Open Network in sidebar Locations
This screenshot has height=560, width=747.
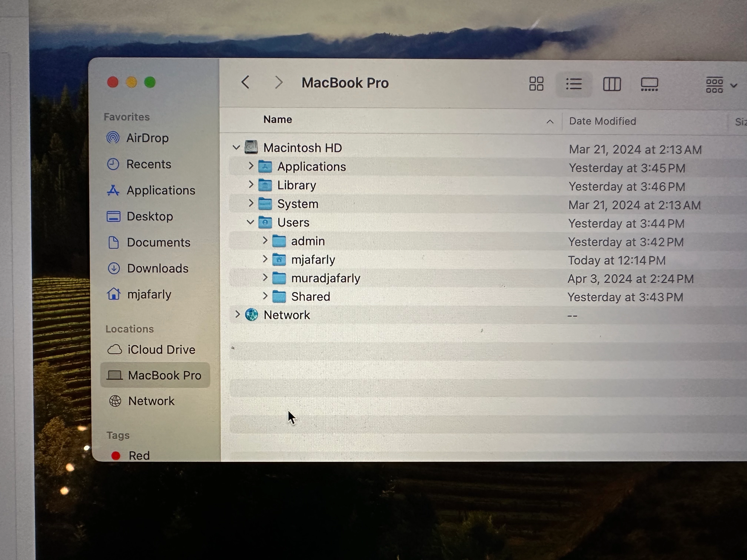pyautogui.click(x=142, y=401)
